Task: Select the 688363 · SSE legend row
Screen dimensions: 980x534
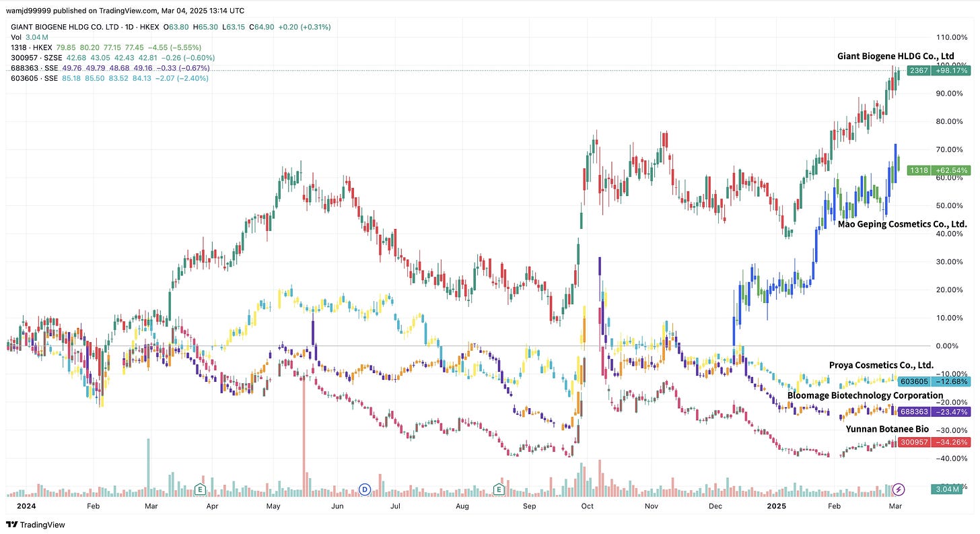Action: point(110,68)
